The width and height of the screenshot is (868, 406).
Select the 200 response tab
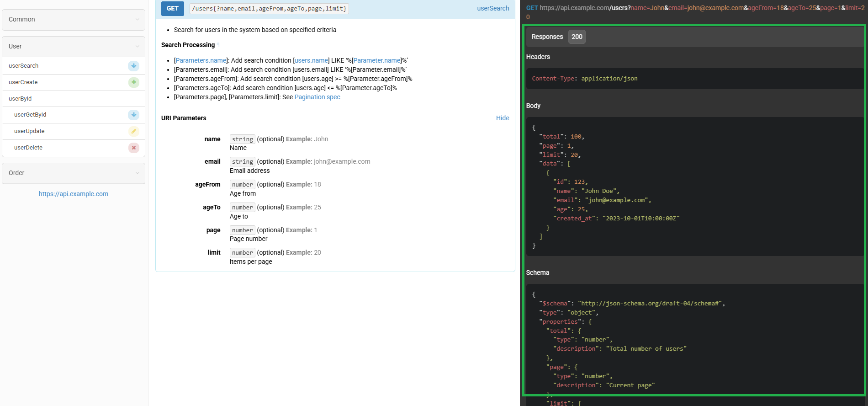point(577,37)
